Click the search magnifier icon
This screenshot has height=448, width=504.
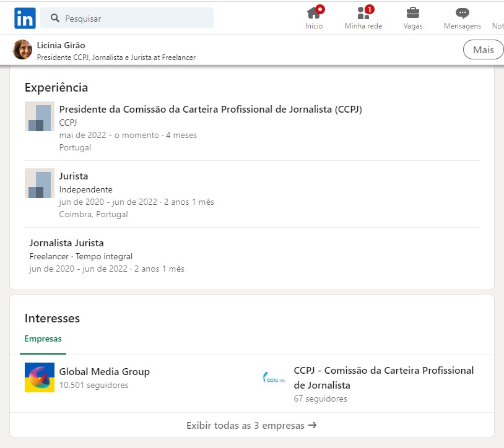click(x=55, y=19)
